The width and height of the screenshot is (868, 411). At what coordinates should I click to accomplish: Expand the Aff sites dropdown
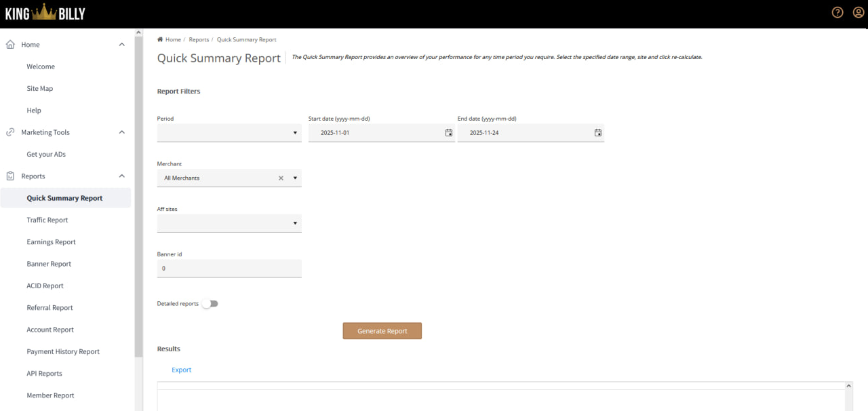click(x=229, y=223)
